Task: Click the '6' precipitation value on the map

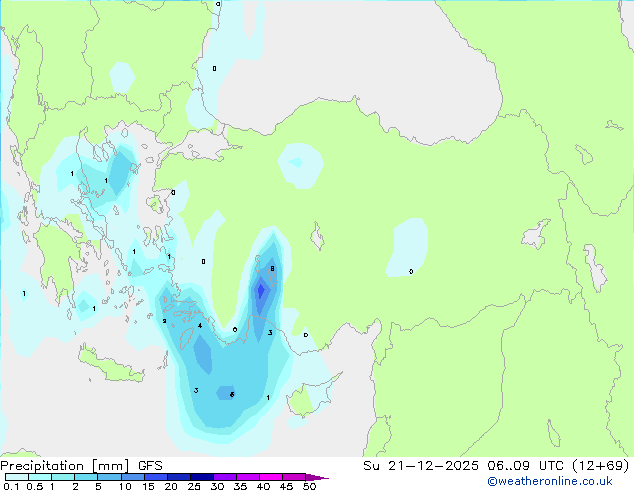Action: [232, 395]
